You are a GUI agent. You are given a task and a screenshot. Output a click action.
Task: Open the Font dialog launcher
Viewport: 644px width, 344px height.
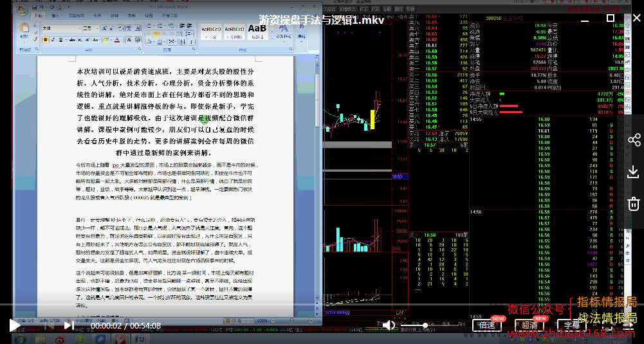[140, 50]
